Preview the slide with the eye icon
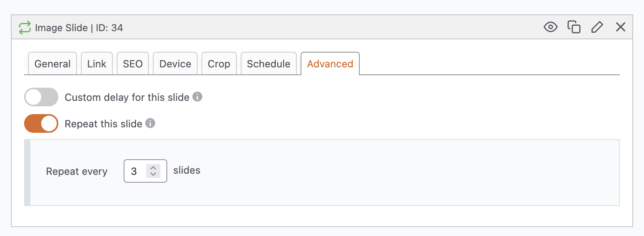Viewport: 644px width, 236px height. [550, 27]
